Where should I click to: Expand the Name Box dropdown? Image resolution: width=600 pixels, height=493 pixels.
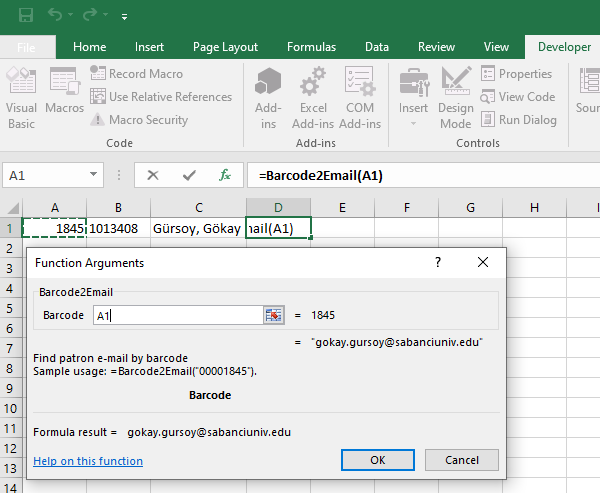93,175
